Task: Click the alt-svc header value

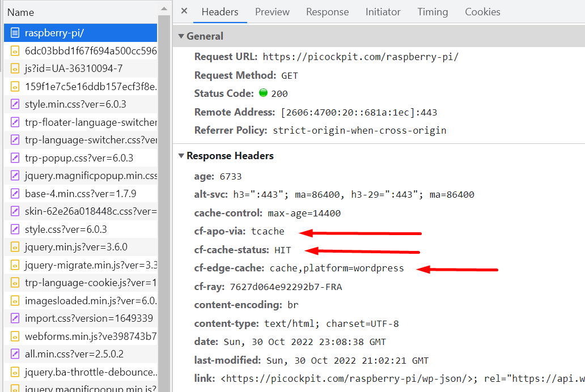Action: tap(354, 195)
